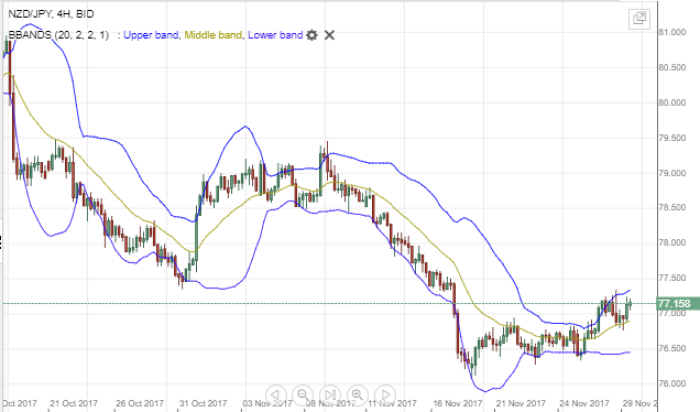The width and height of the screenshot is (700, 412).
Task: Click the 79.500 price axis label
Action: tap(672, 138)
